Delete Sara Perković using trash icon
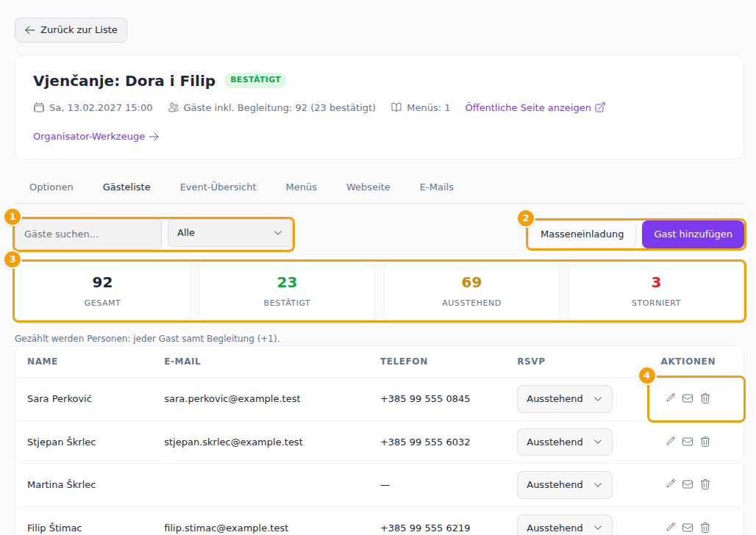 705,398
